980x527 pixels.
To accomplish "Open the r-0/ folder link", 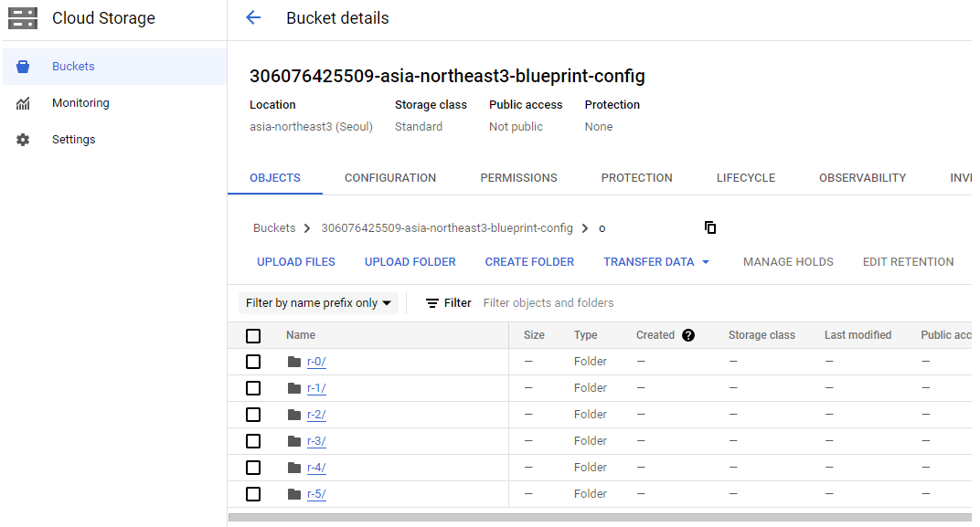I will [316, 362].
